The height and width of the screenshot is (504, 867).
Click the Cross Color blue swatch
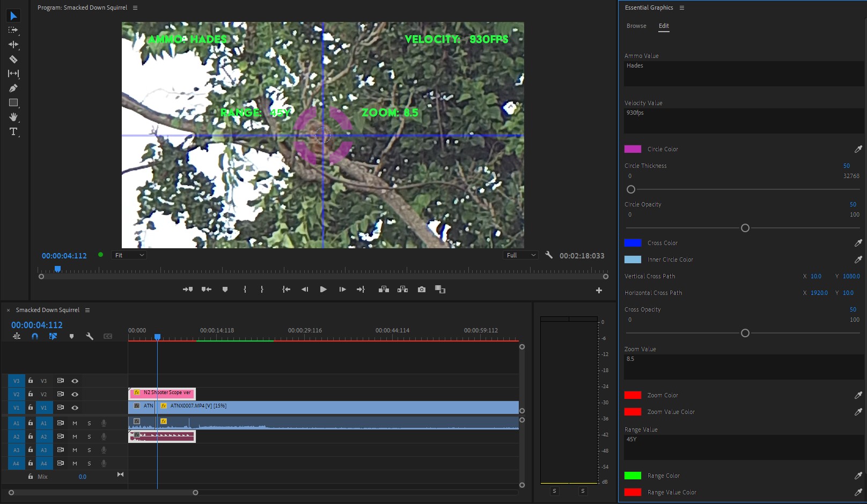click(x=633, y=243)
